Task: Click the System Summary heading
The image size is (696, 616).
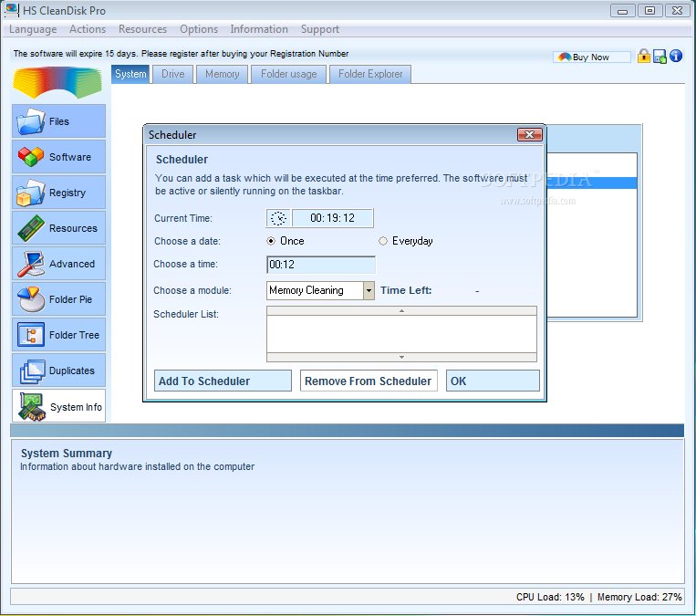Action: (67, 453)
